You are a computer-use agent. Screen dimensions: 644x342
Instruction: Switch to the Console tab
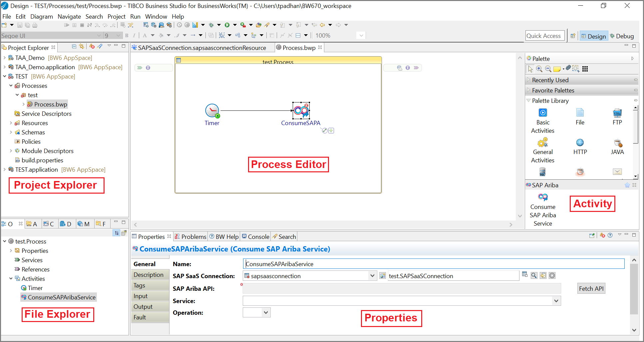tap(255, 237)
